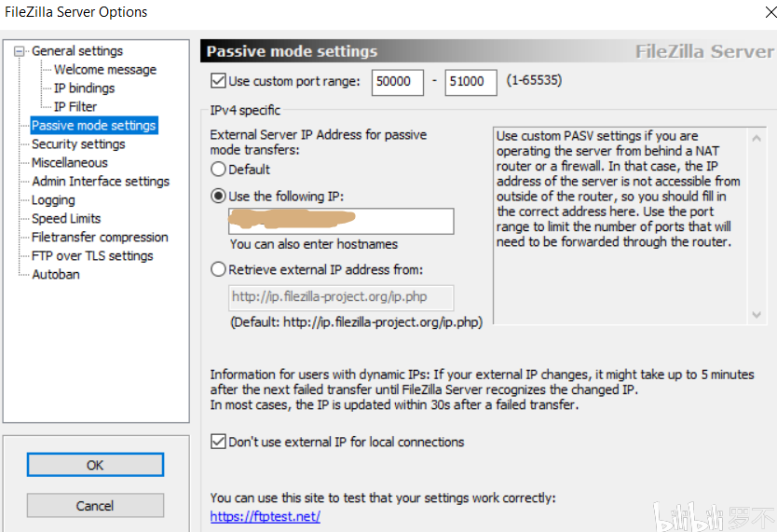Close the FileZilla Server Options window

tap(770, 12)
